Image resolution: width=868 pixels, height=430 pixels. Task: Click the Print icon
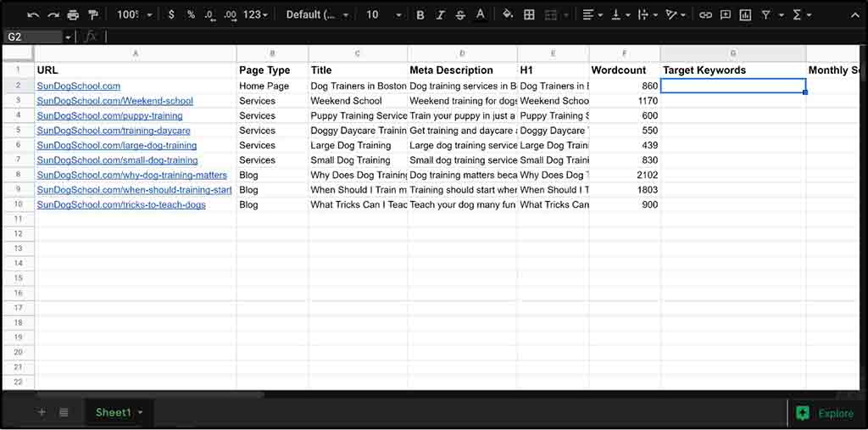point(73,14)
